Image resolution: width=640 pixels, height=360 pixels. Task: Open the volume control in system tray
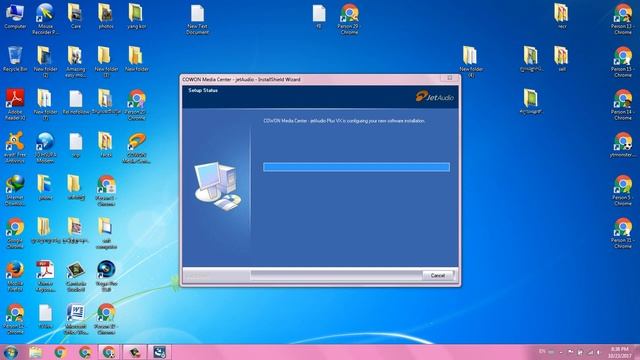coord(599,352)
